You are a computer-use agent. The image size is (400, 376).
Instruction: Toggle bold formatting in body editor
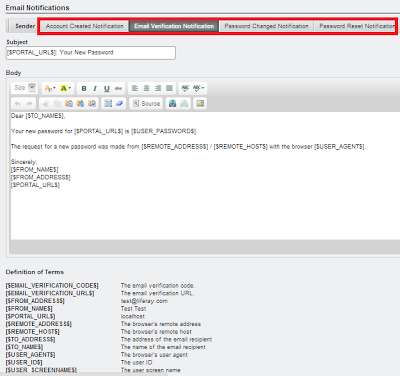coord(84,88)
